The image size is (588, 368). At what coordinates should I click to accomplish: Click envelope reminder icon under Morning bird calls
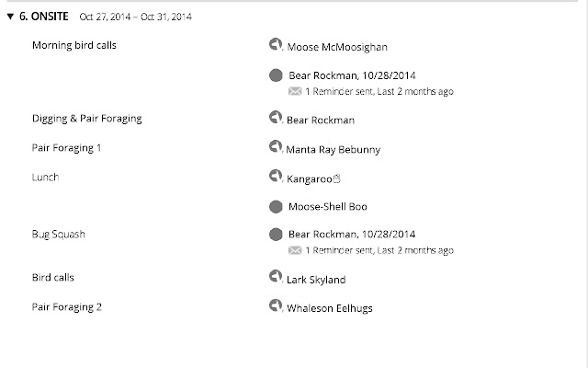pyautogui.click(x=295, y=91)
